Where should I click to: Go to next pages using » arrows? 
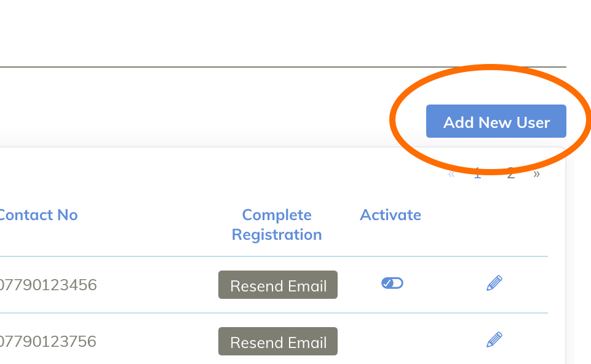click(536, 174)
